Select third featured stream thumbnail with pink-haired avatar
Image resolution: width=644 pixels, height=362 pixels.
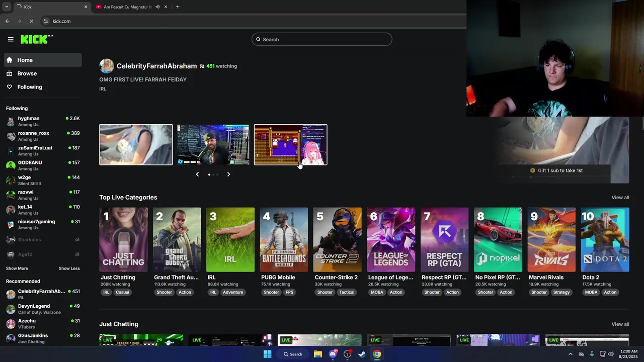coord(291,144)
